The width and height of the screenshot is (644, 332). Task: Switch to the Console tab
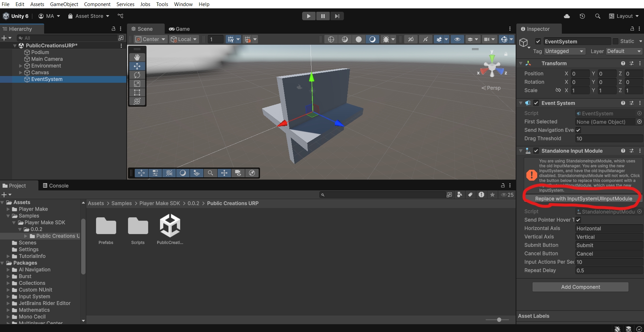[x=56, y=186]
